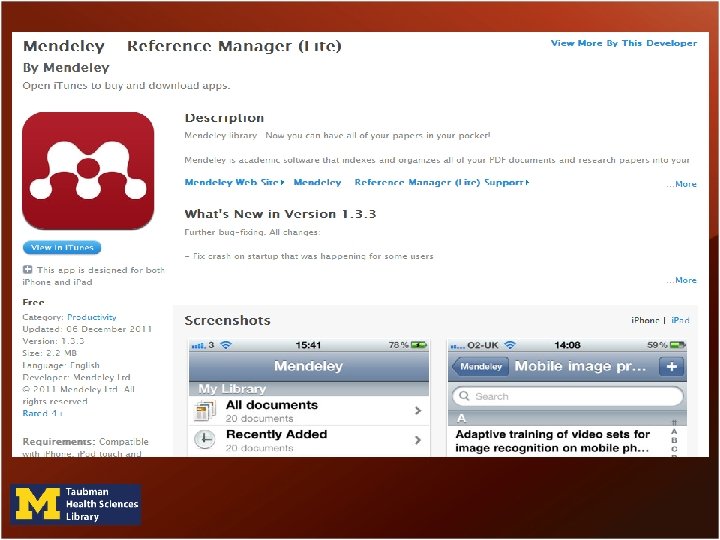Expand What's New with More link

(x=682, y=280)
